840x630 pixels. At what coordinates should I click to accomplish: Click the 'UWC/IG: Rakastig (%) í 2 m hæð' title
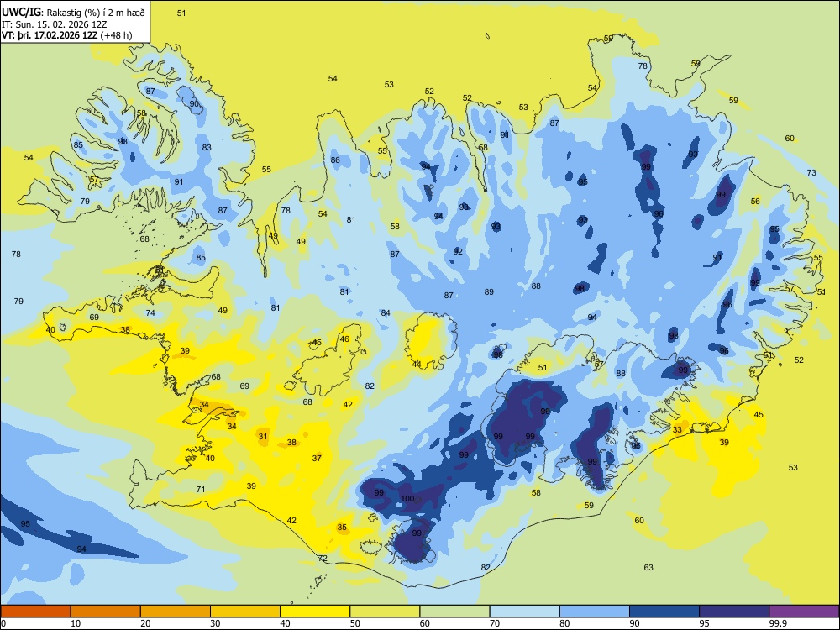pyautogui.click(x=73, y=12)
